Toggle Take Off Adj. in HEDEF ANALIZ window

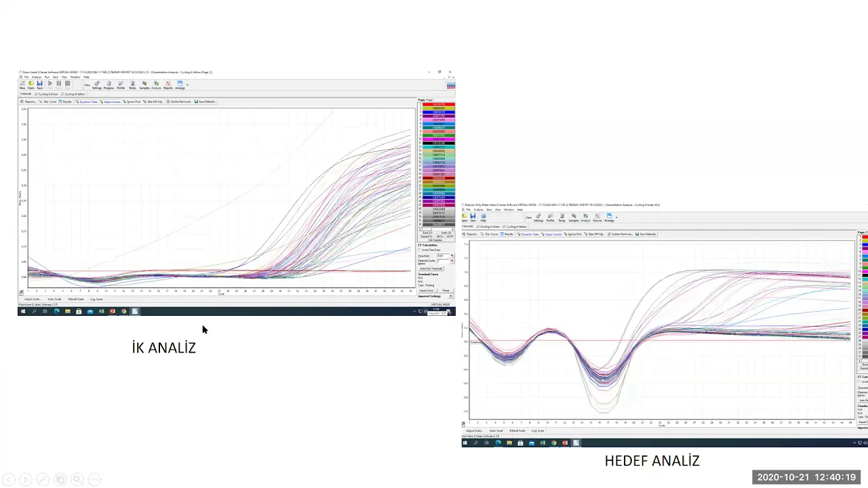(x=594, y=234)
